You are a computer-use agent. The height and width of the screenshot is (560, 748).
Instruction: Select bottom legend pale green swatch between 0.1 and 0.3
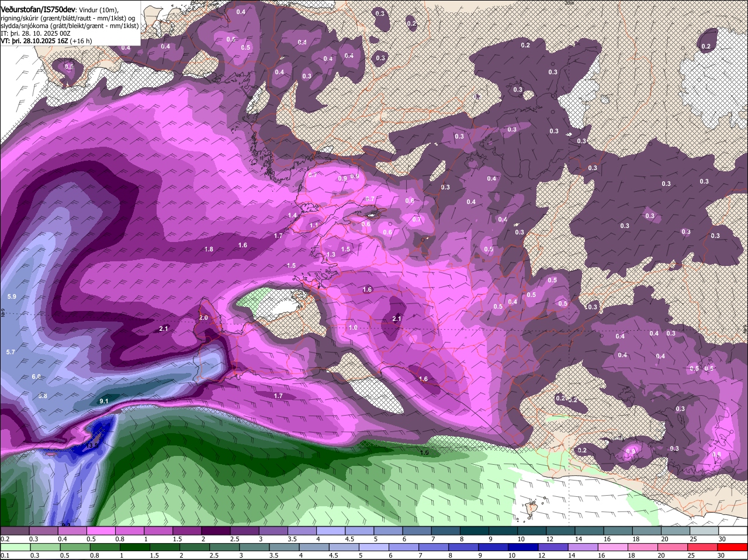(x=15, y=547)
